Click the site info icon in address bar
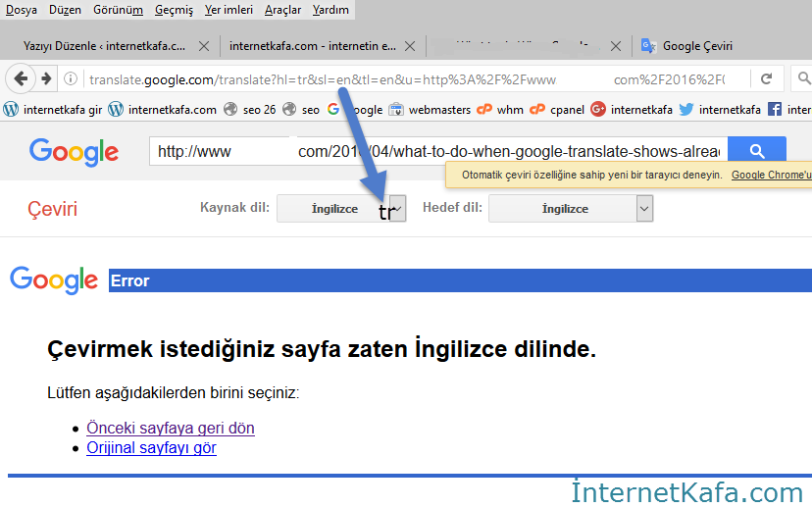Image resolution: width=812 pixels, height=508 pixels. point(71,78)
